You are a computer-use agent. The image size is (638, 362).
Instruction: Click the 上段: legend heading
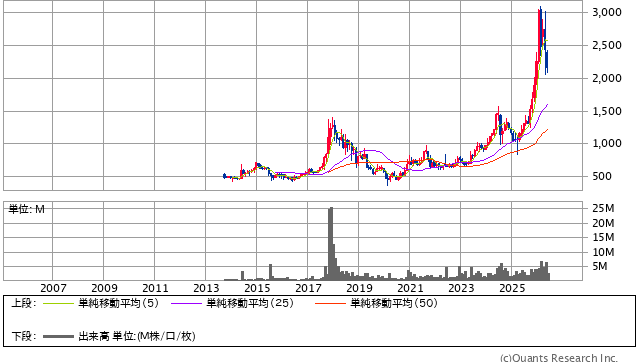(24, 303)
